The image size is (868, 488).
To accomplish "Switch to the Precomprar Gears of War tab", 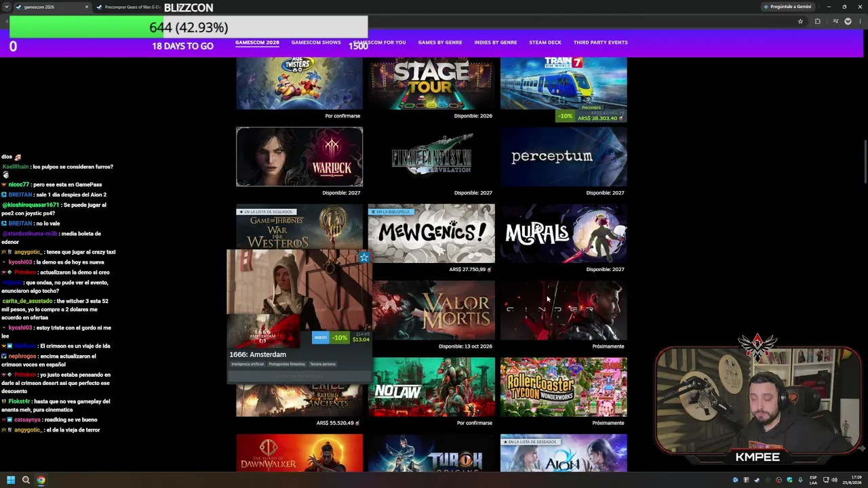I will [129, 7].
